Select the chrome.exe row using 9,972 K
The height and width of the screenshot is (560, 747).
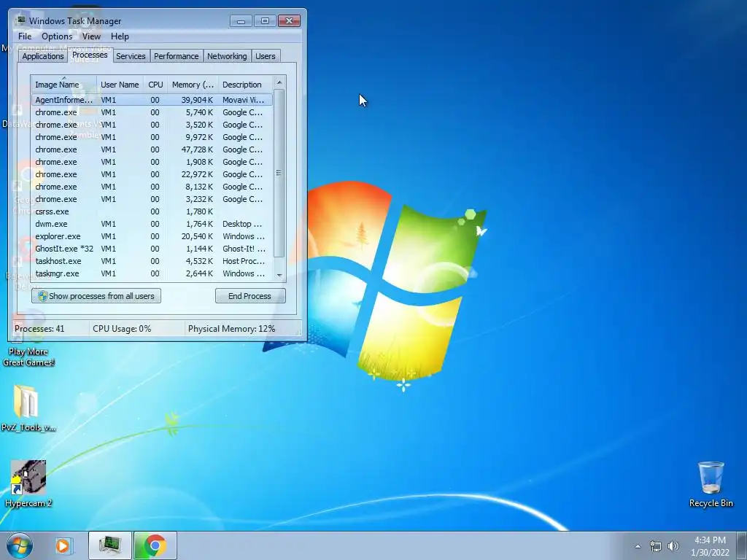pos(152,137)
